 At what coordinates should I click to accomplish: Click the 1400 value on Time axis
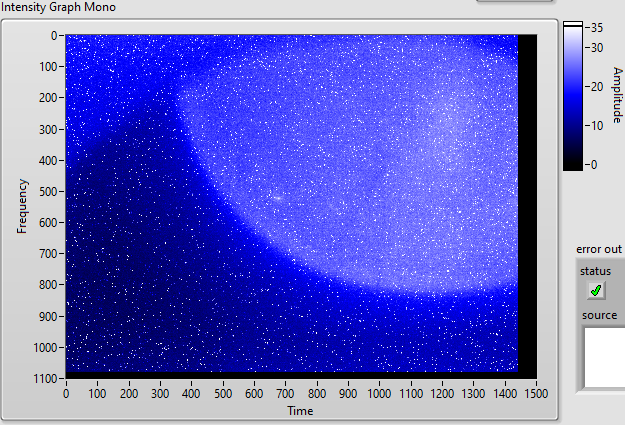(505, 394)
